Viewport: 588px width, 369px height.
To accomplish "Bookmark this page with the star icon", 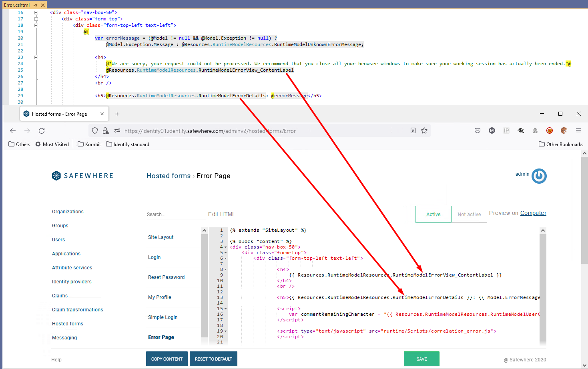I will (x=424, y=131).
